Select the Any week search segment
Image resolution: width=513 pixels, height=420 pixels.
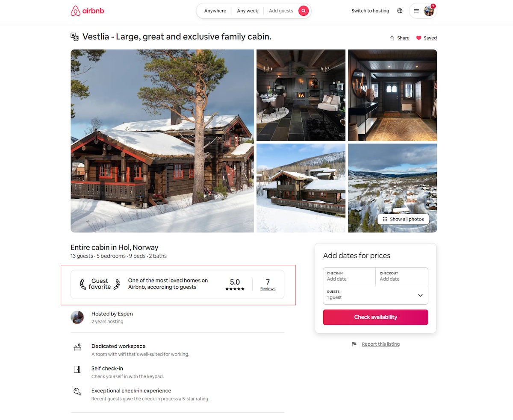248,11
